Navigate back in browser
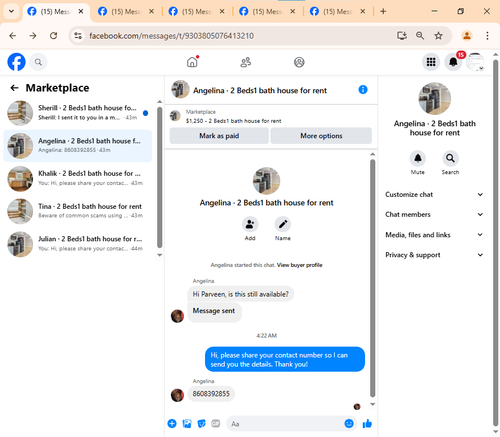The height and width of the screenshot is (437, 500). (13, 36)
